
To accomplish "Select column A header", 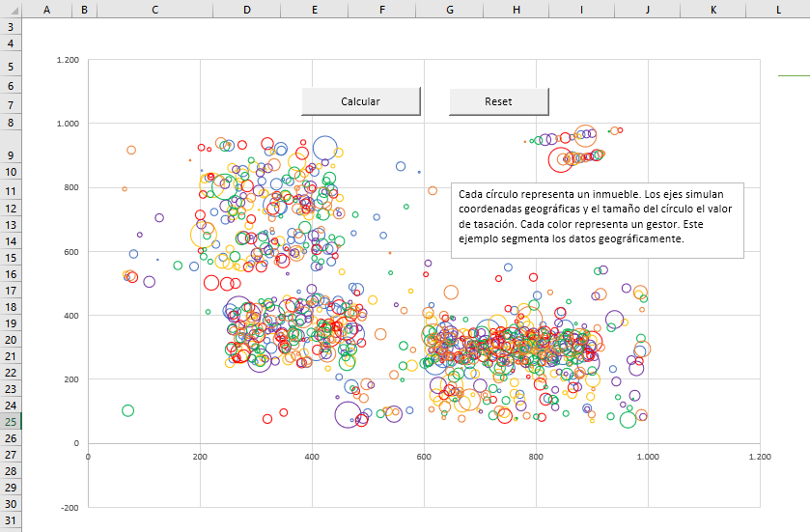I will coord(46,9).
